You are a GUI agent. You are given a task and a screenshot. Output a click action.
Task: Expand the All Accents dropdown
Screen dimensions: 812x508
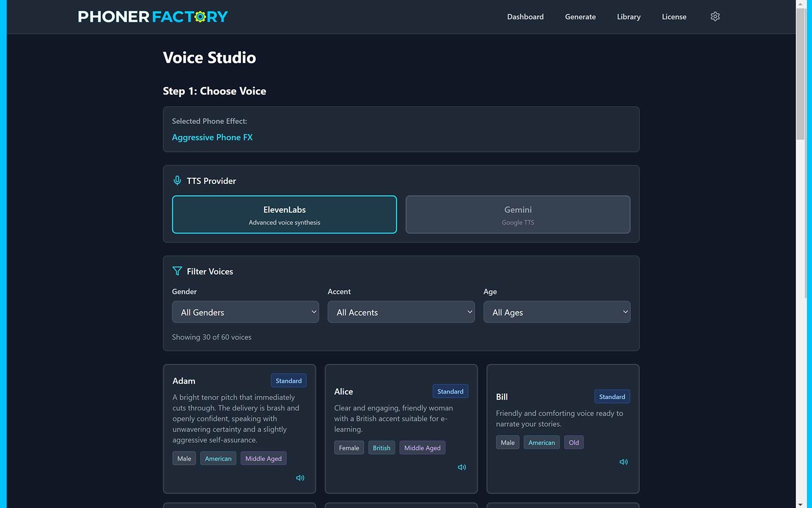(401, 312)
